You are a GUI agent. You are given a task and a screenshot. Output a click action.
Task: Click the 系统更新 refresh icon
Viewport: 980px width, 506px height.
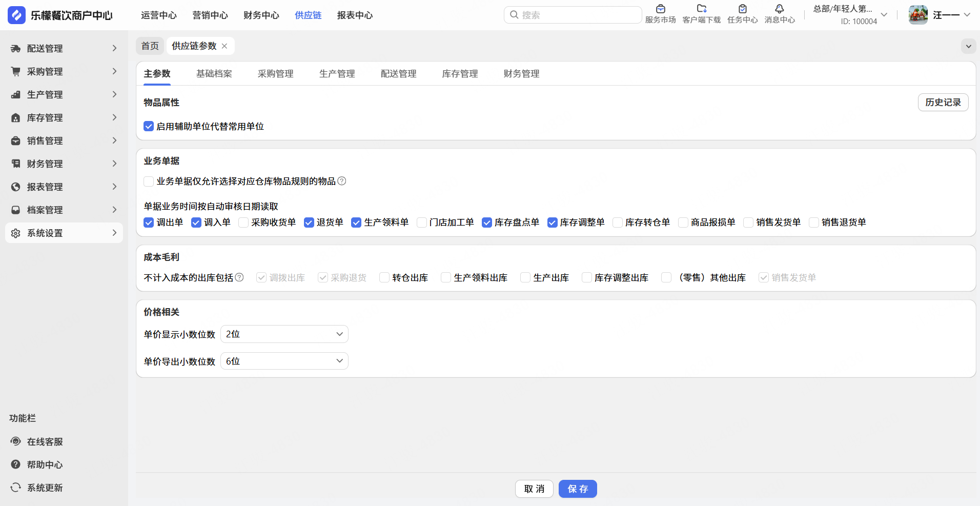click(16, 488)
